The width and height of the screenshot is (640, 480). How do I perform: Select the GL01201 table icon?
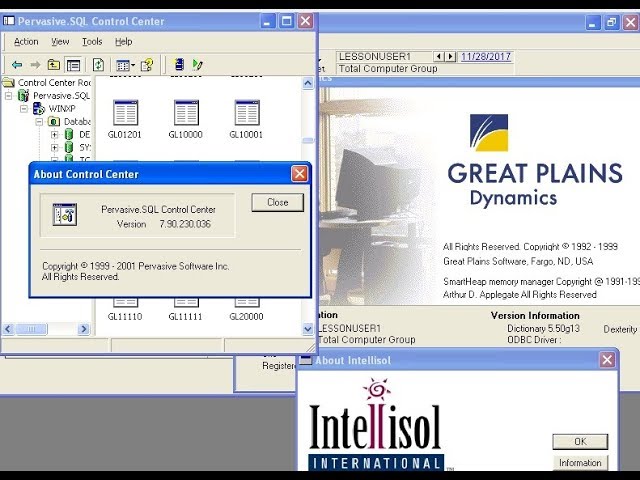tap(125, 112)
